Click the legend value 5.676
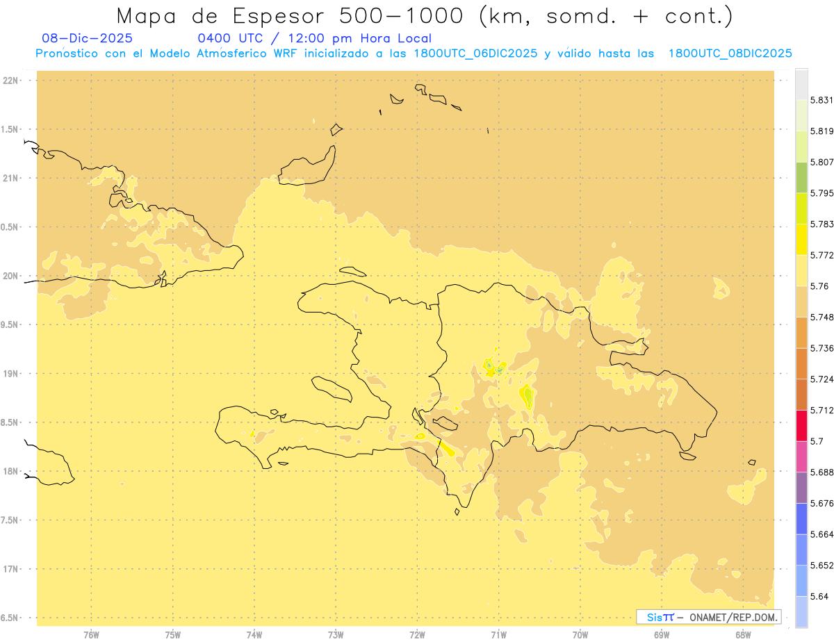 click(x=822, y=503)
